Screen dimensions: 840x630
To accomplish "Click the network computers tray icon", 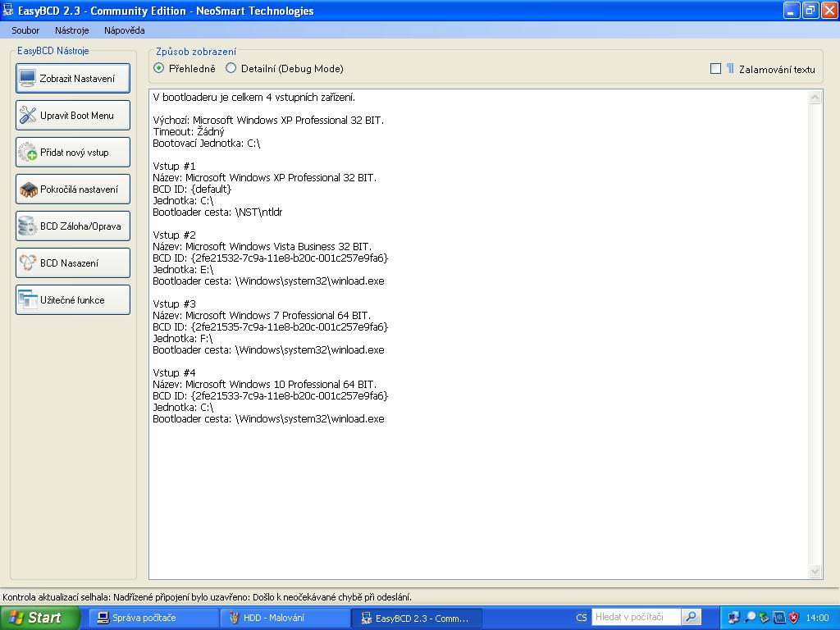I will click(x=734, y=618).
